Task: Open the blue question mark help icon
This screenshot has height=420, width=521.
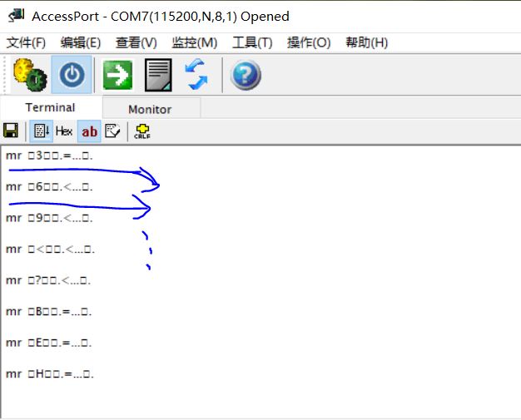Action: 246,76
